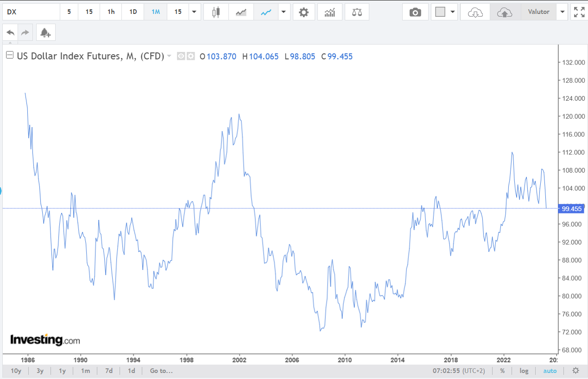The image size is (588, 379).
Task: Click the undo arrow
Action: (11, 32)
